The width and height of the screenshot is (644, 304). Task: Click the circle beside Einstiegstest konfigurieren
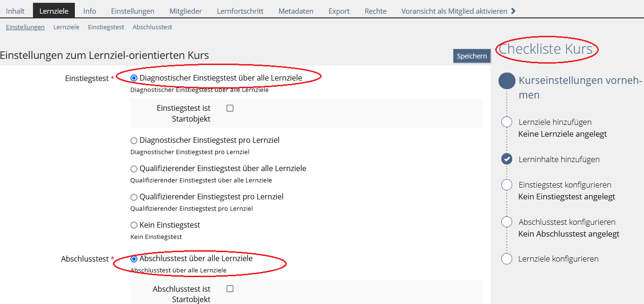(507, 185)
